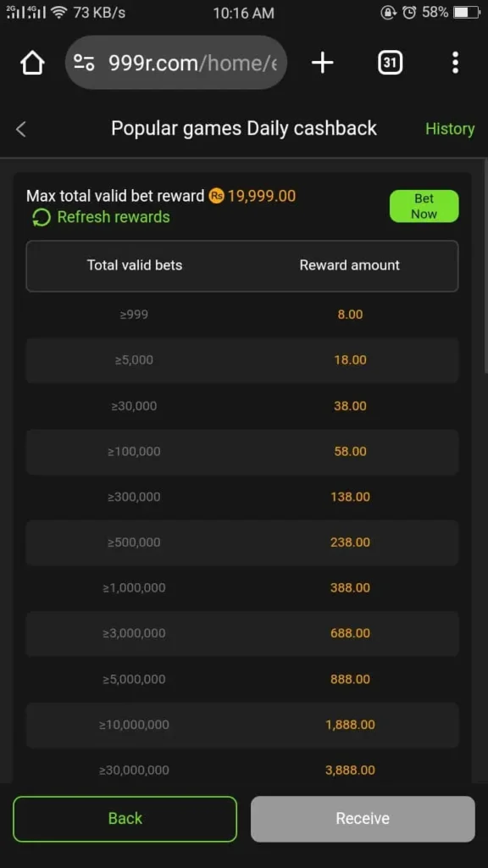
Task: Tap the home icon in the browser toolbar
Action: [x=31, y=62]
